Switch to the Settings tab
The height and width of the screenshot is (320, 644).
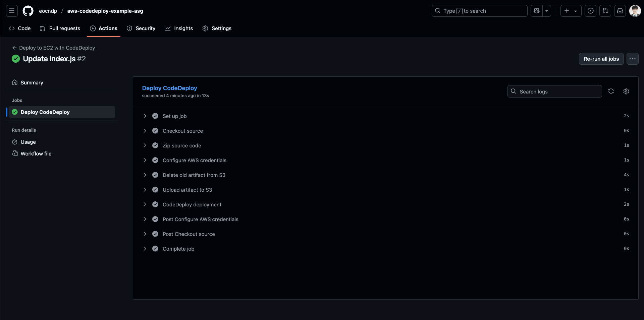point(217,28)
